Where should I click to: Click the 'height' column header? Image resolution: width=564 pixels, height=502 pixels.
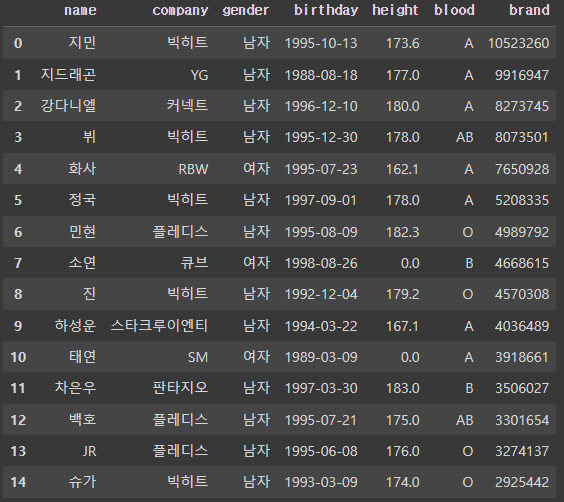coord(395,11)
